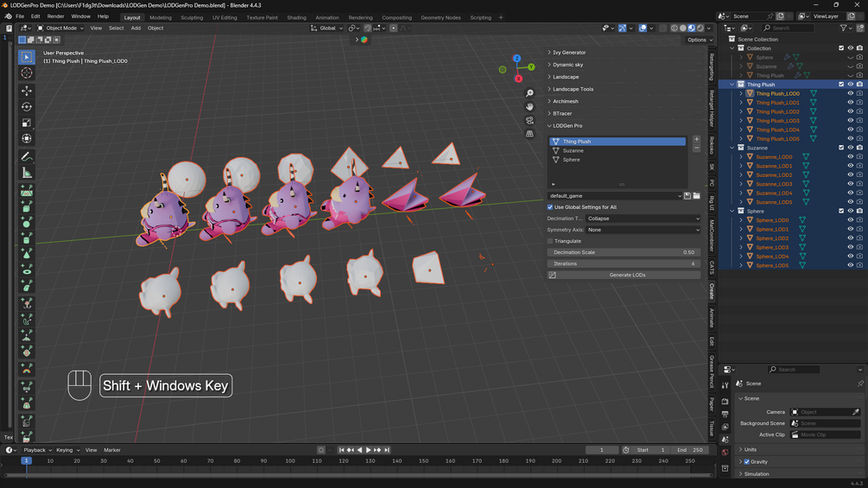Image resolution: width=868 pixels, height=488 pixels.
Task: Switch to the Geometry Nodes workspace tab
Action: (440, 17)
